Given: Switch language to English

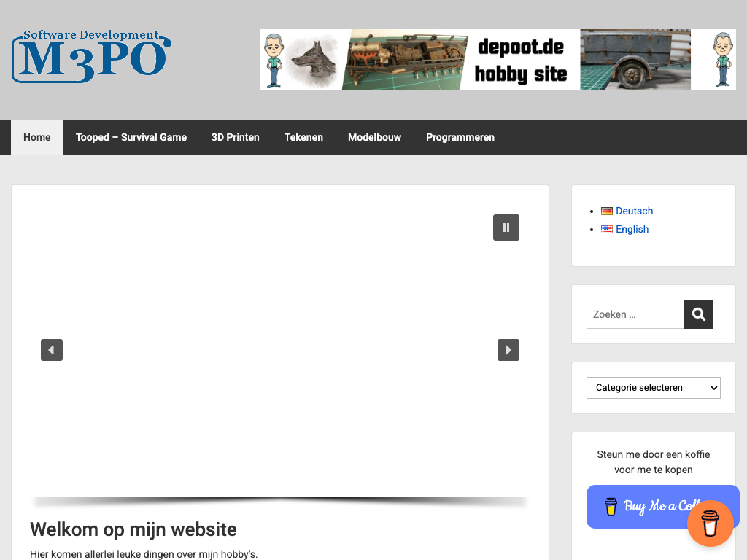Looking at the screenshot, I should tap(632, 229).
